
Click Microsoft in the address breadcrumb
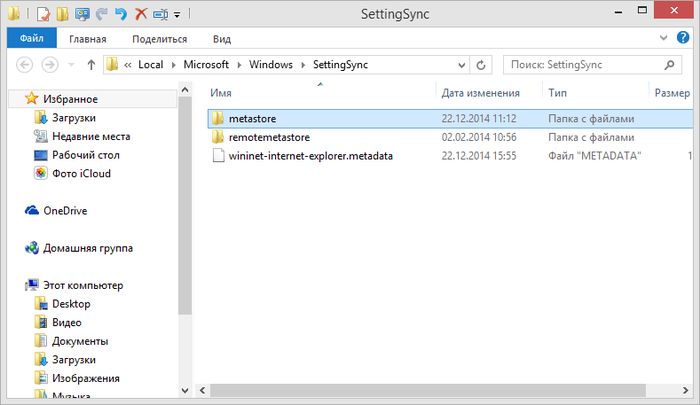[x=214, y=64]
